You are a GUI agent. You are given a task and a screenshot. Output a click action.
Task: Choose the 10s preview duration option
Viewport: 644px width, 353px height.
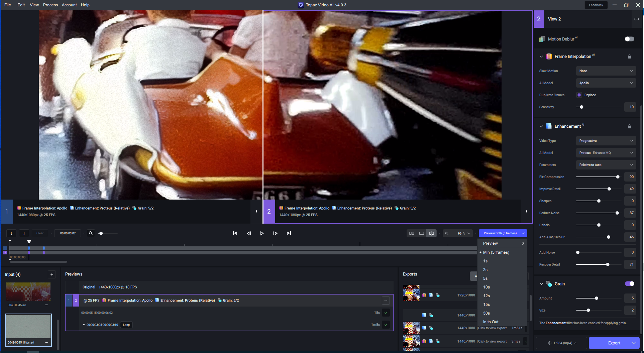487,287
